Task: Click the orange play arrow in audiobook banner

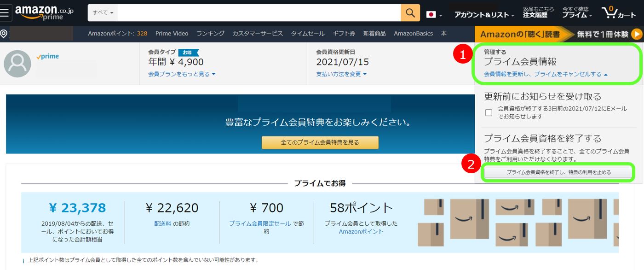Action: (637, 34)
